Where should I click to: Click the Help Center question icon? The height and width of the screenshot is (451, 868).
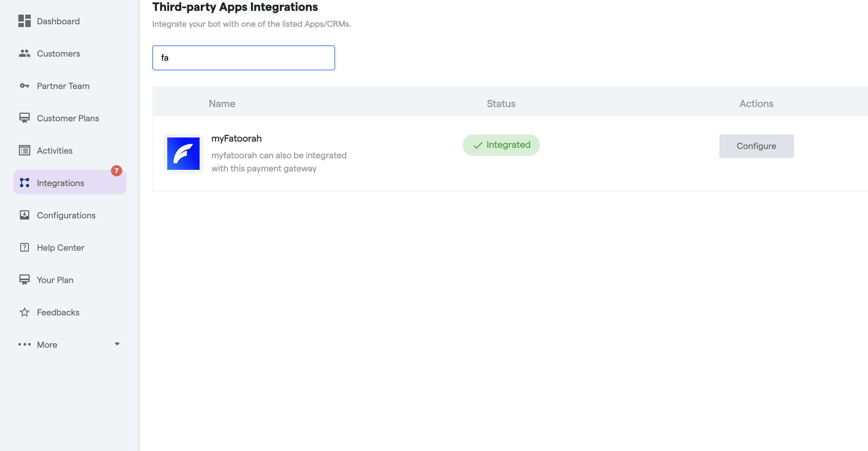click(24, 247)
